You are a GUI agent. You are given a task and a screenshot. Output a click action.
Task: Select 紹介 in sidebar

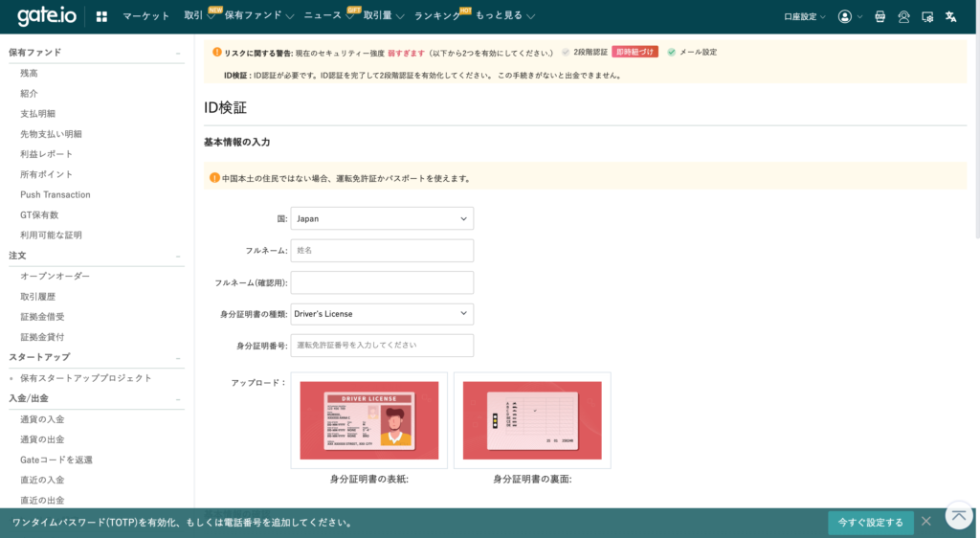click(x=29, y=93)
